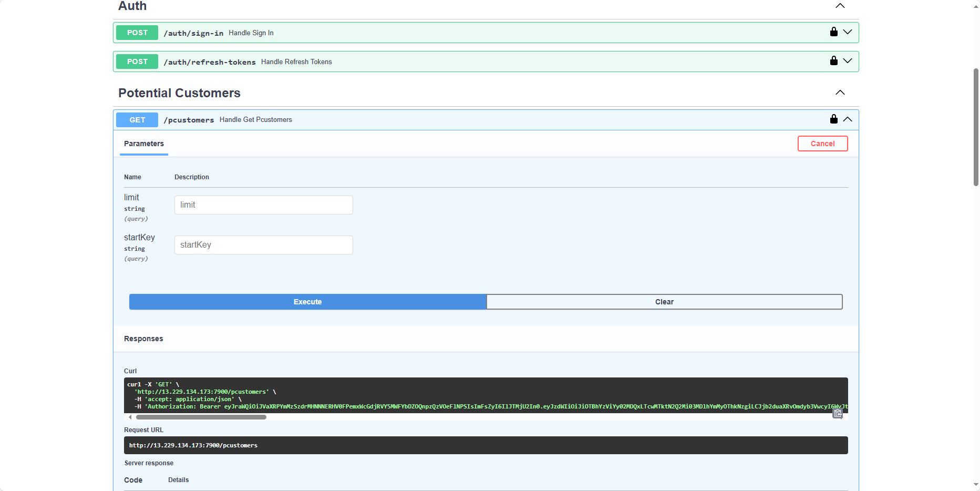Click the page scrollbar down arrow
Viewport: 980px width, 491px height.
976,484
